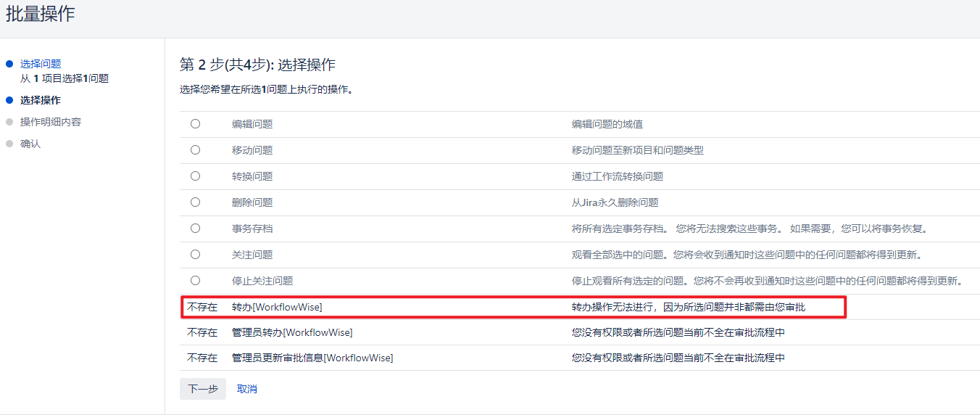Select the 事务存档 radio button

(x=195, y=229)
